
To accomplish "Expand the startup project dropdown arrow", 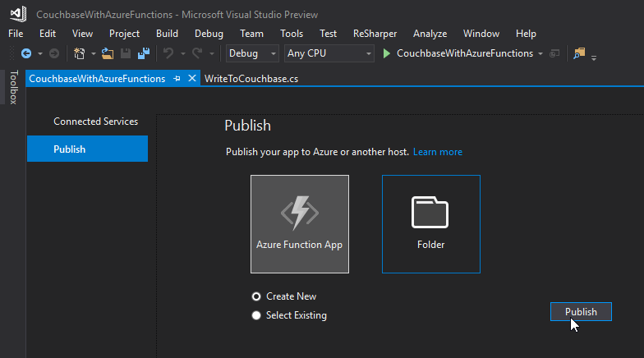I will tap(540, 53).
